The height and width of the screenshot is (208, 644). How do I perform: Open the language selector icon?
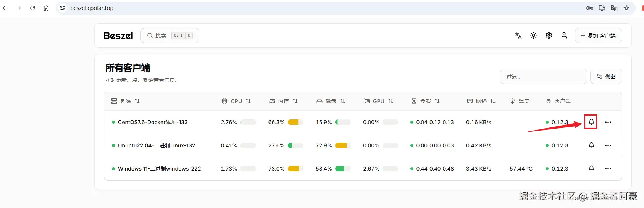(518, 35)
